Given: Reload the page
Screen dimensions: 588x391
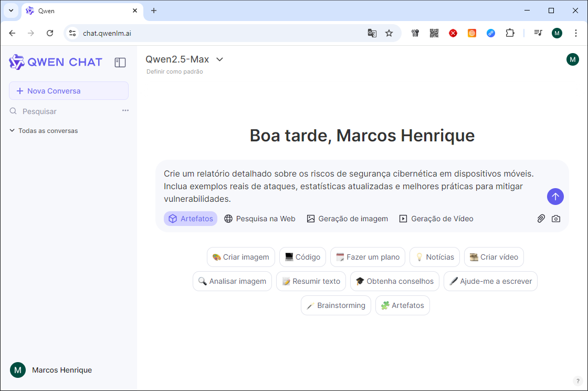Looking at the screenshot, I should 50,33.
